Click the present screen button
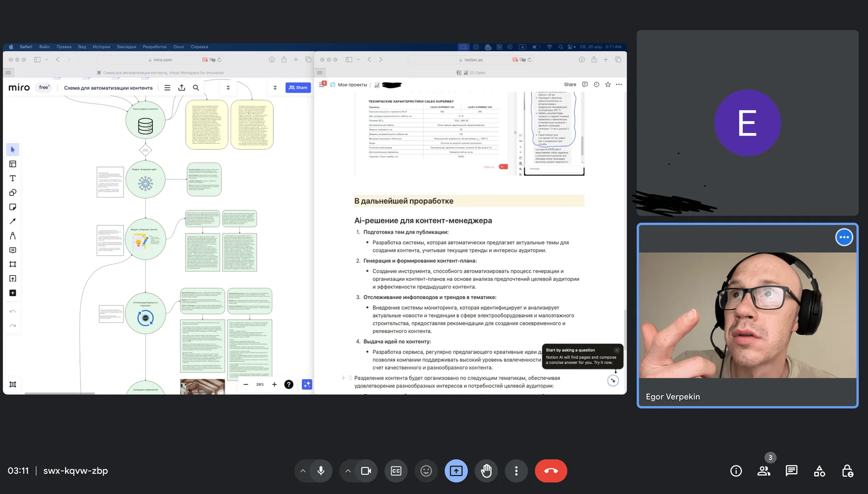This screenshot has height=494, width=868. [x=456, y=471]
